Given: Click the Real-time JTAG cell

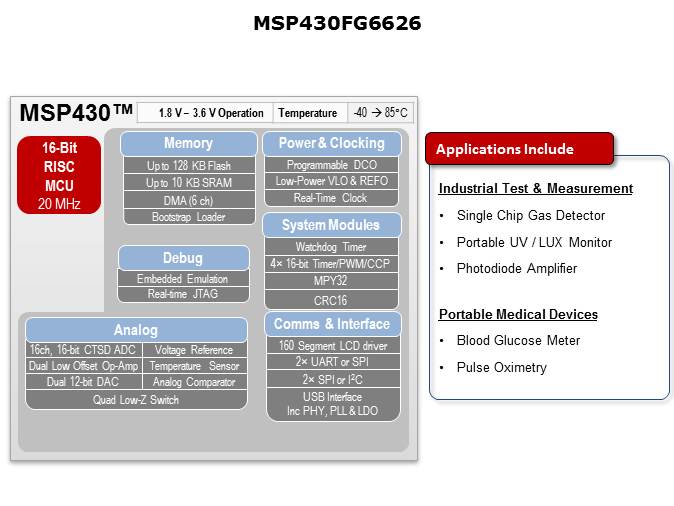Looking at the screenshot, I should point(183,294).
